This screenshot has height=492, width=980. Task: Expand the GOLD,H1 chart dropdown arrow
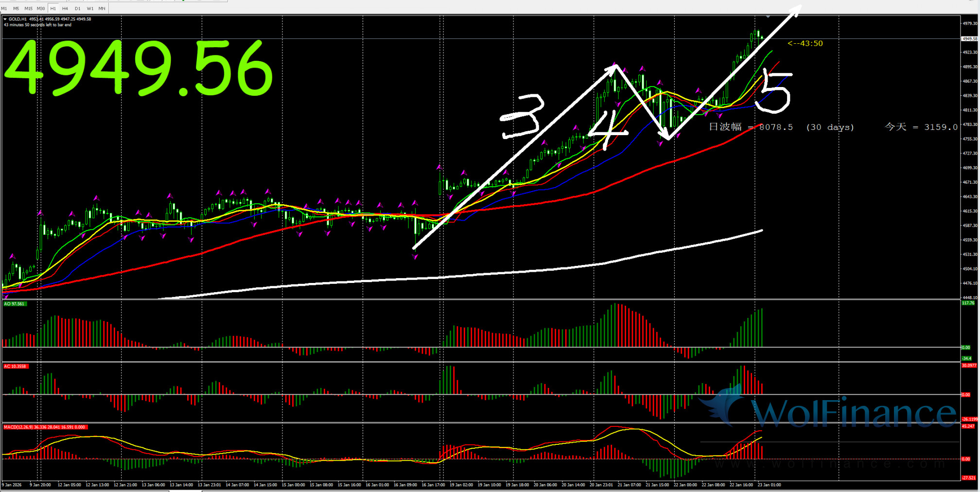tap(5, 19)
